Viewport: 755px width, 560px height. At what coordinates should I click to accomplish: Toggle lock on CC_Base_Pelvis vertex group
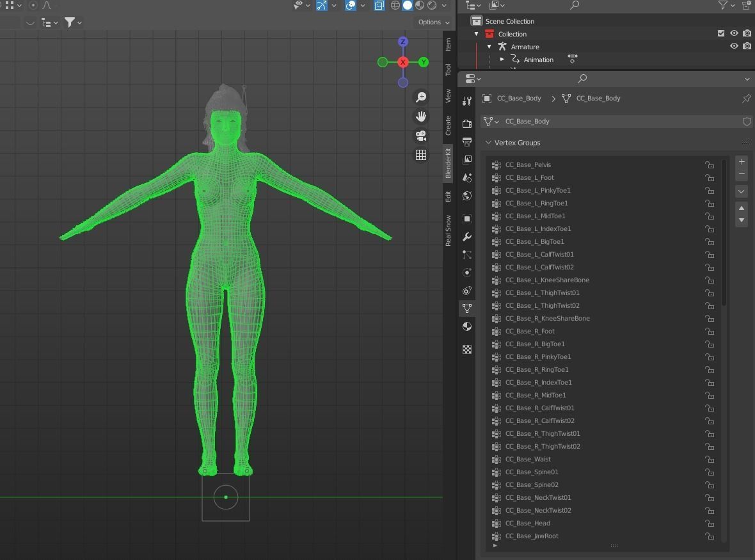[710, 165]
